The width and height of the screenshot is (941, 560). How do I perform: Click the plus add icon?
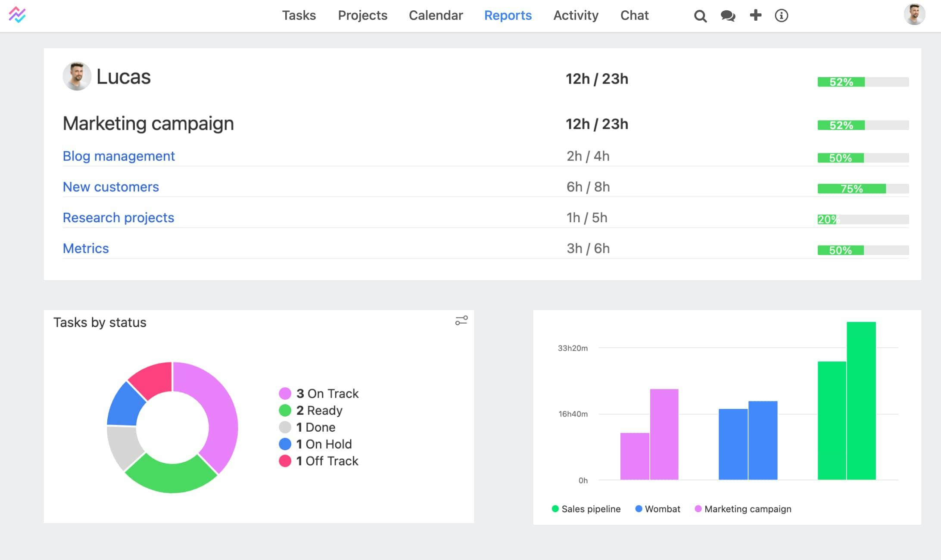click(x=755, y=16)
